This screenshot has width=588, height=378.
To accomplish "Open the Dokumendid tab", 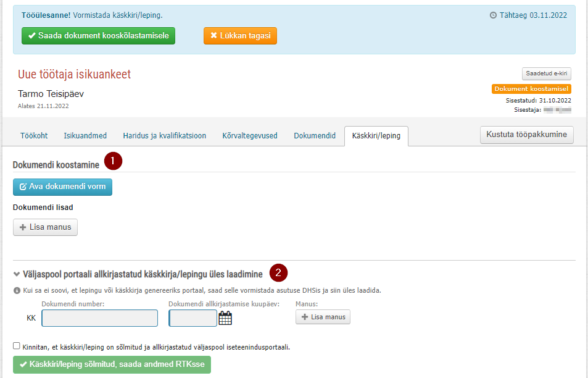I will click(315, 135).
